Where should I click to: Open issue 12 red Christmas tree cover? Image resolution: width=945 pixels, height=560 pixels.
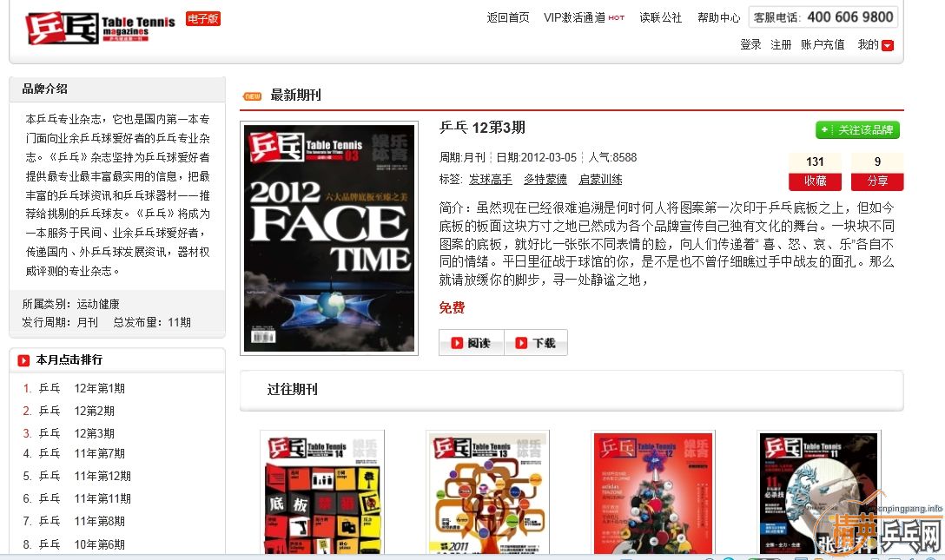653,492
